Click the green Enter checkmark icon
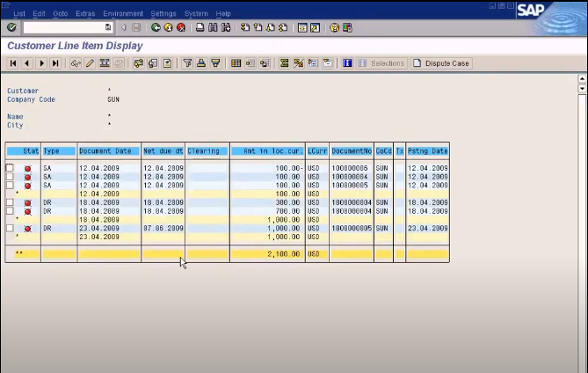The image size is (588, 373). tap(11, 27)
